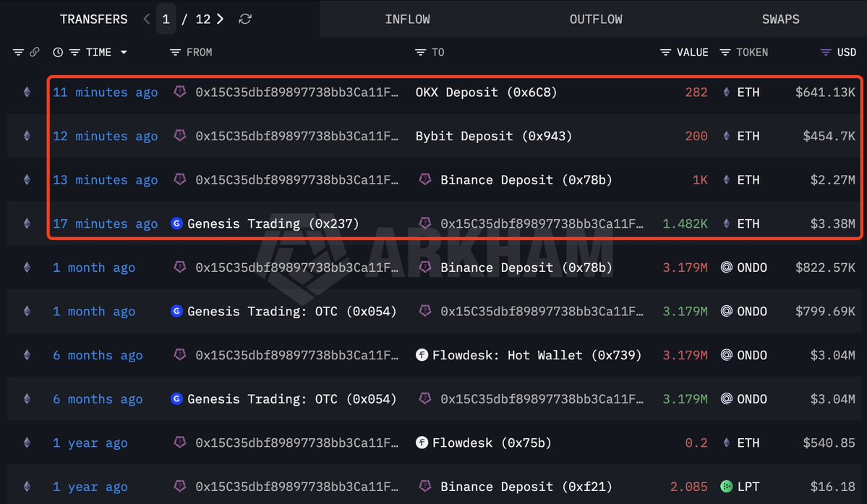
Task: Click the link chain icon in header
Action: tap(35, 52)
